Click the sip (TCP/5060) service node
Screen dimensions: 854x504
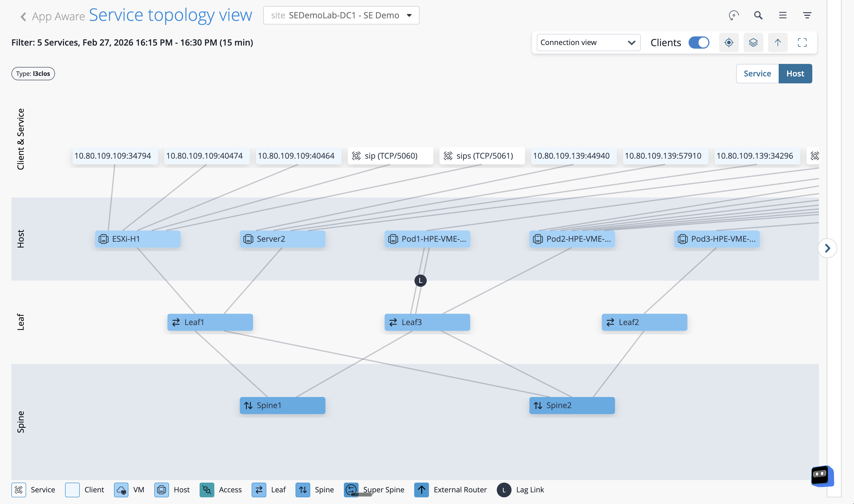coord(390,156)
